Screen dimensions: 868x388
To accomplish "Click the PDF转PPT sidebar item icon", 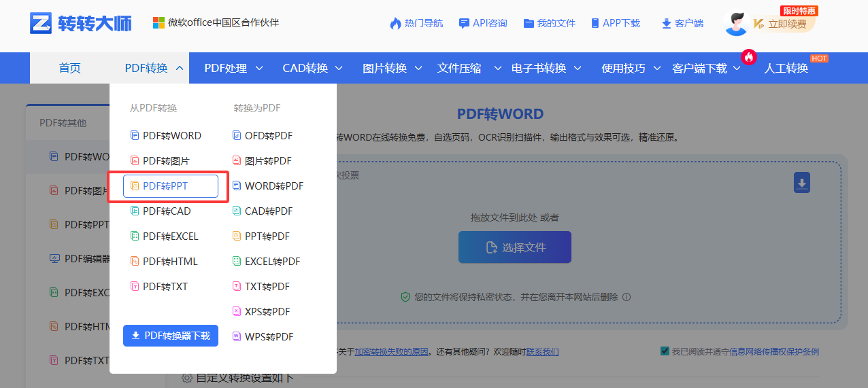I will tap(54, 225).
